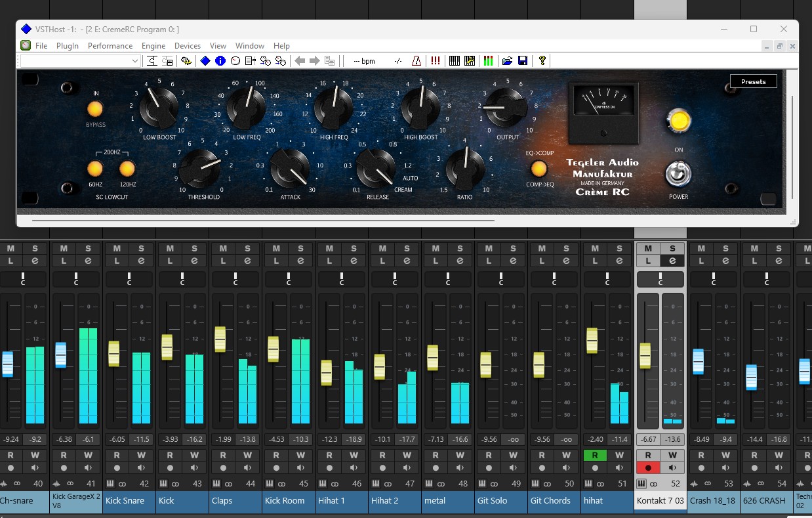Viewport: 812px width, 518px height.
Task: Click the Kick channel volume fader handle
Action: click(x=167, y=347)
